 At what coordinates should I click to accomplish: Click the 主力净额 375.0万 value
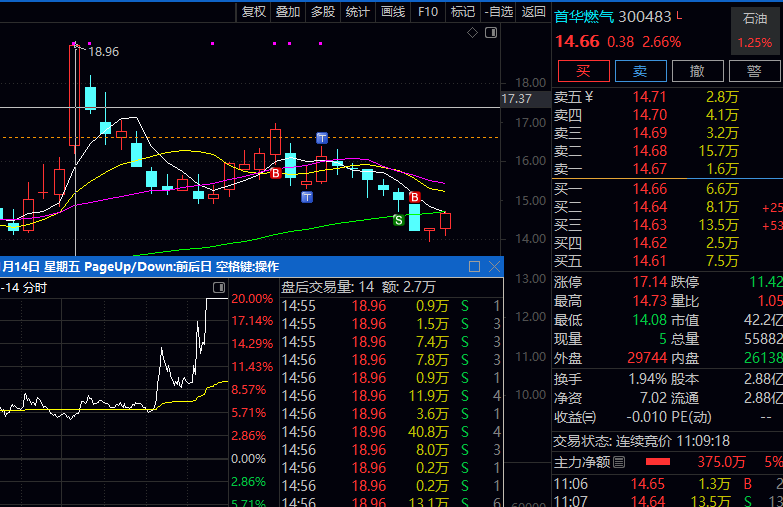722,462
